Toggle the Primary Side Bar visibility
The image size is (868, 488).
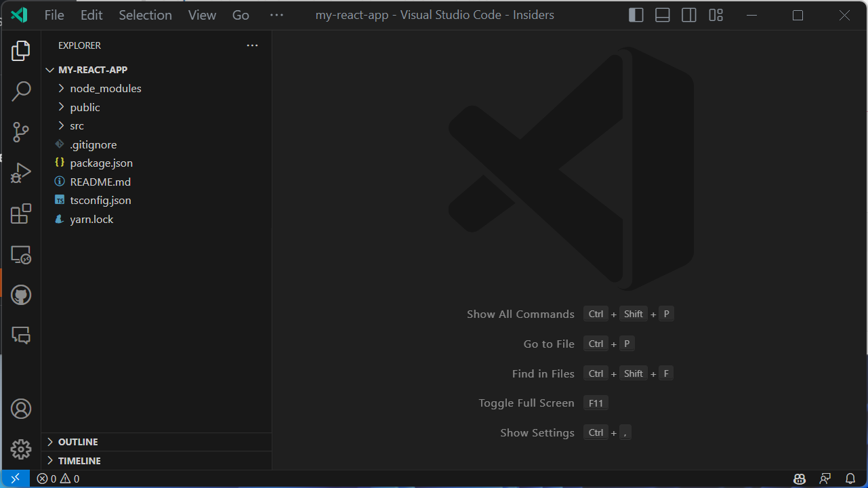(x=636, y=15)
